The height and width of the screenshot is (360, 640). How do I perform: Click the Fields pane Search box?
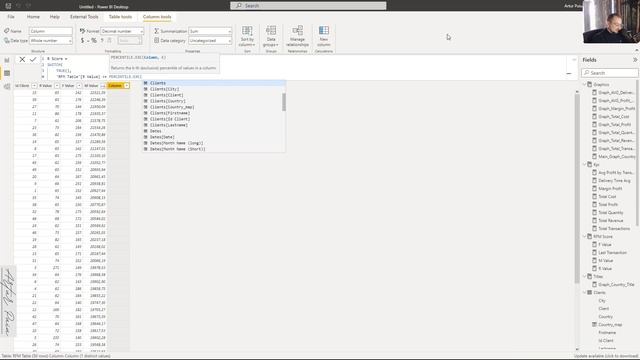(609, 73)
